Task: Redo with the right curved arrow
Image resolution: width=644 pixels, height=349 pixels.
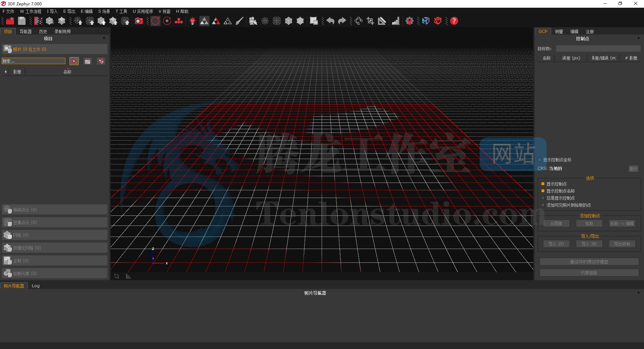Action: pyautogui.click(x=342, y=21)
